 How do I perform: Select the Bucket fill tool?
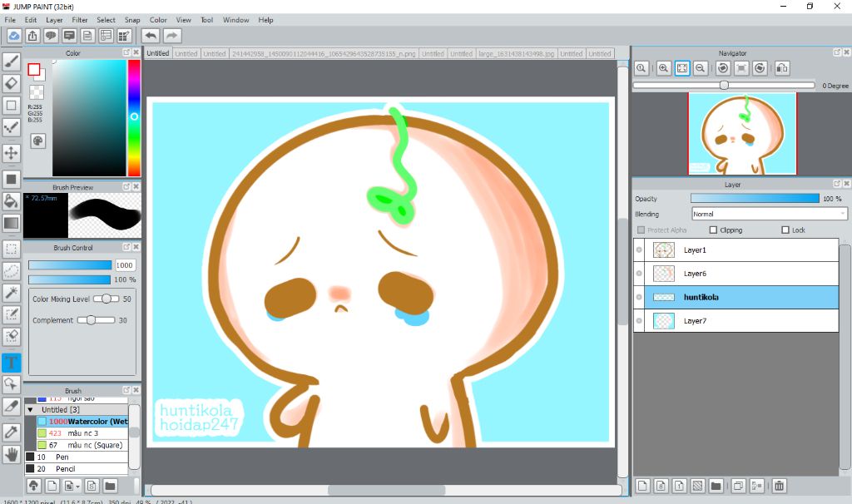[x=12, y=200]
